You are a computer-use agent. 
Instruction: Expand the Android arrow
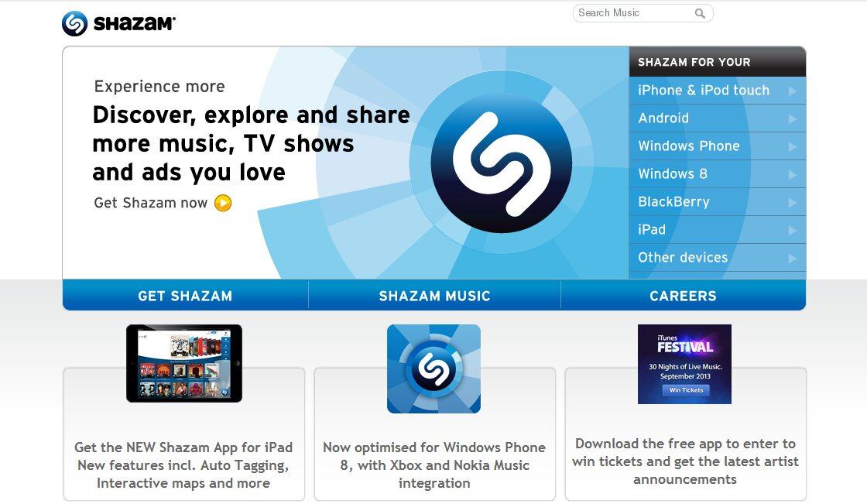tap(793, 118)
